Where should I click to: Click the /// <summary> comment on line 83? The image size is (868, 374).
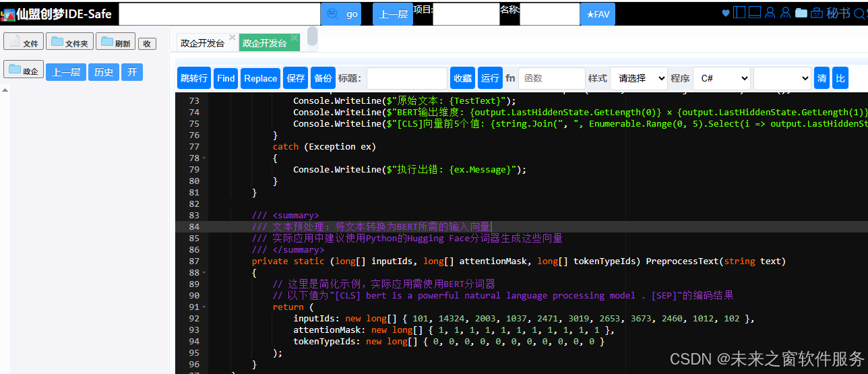click(x=285, y=215)
